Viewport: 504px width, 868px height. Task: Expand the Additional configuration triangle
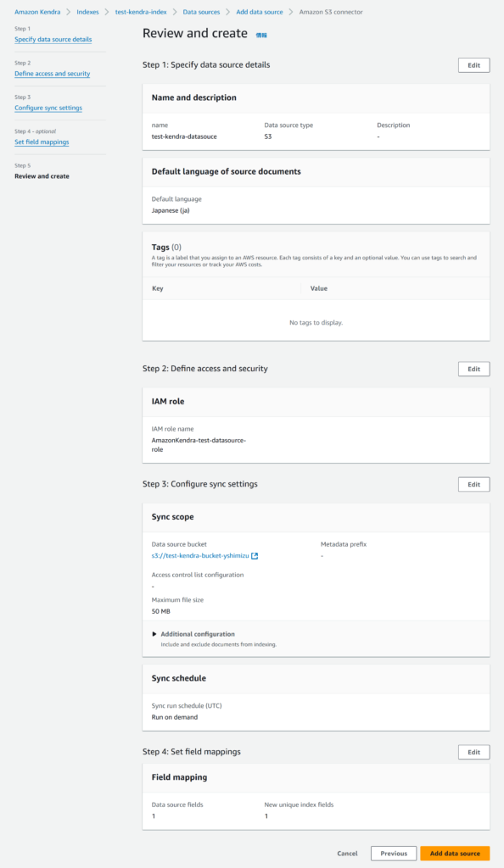pyautogui.click(x=154, y=634)
